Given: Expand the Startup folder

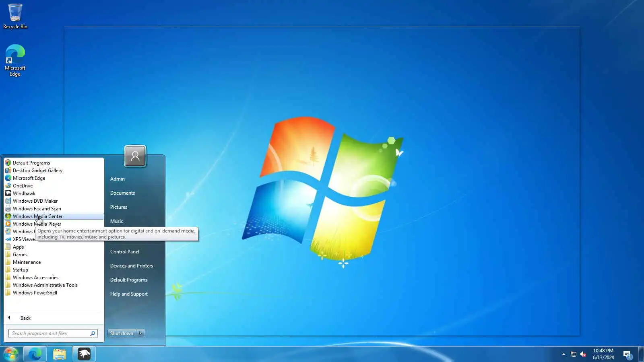Looking at the screenshot, I should tap(54, 270).
